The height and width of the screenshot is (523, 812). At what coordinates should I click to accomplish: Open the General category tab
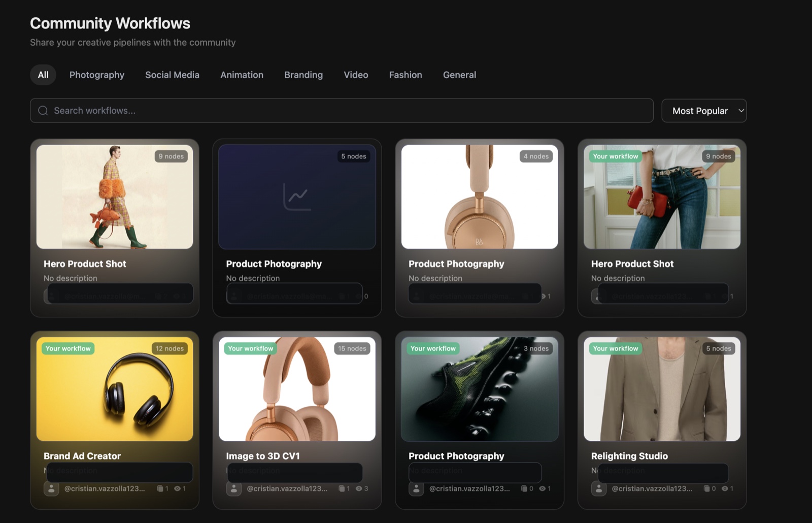(459, 75)
